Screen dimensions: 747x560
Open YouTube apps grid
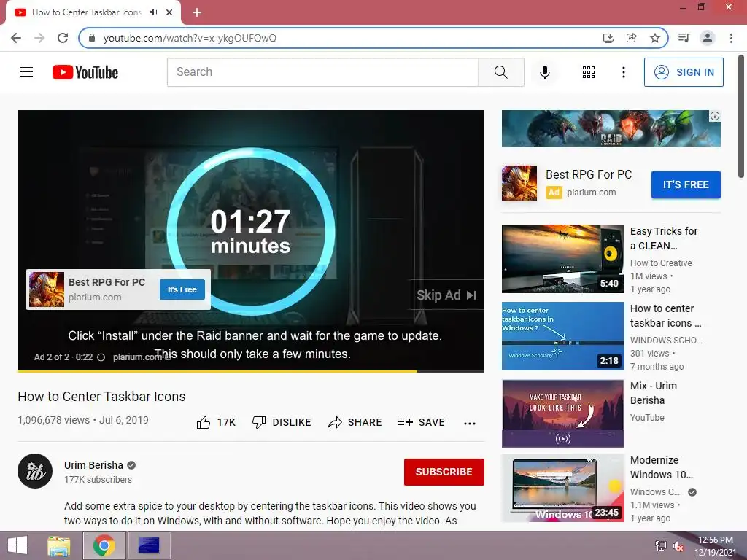[x=589, y=72]
